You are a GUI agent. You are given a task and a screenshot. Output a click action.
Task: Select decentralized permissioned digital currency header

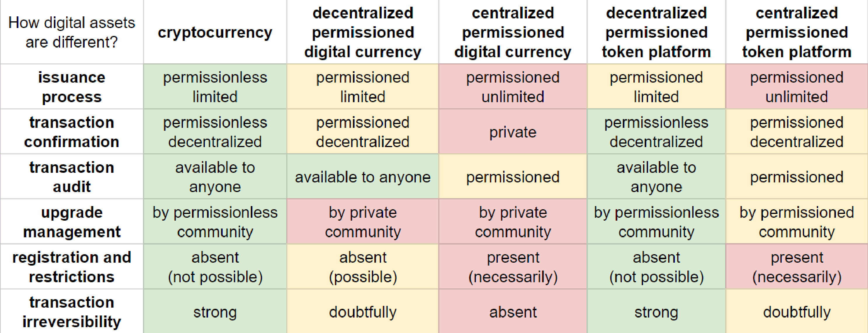pyautogui.click(x=363, y=32)
